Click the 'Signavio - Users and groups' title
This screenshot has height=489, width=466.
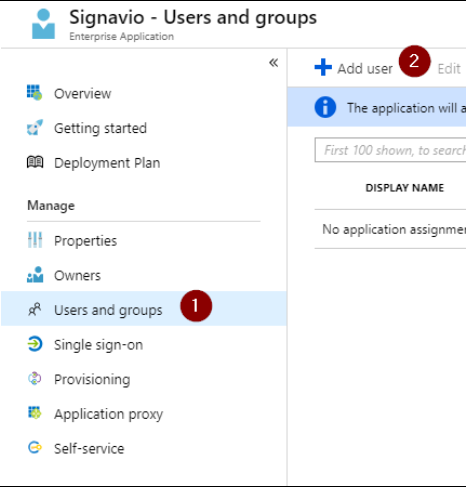(193, 18)
